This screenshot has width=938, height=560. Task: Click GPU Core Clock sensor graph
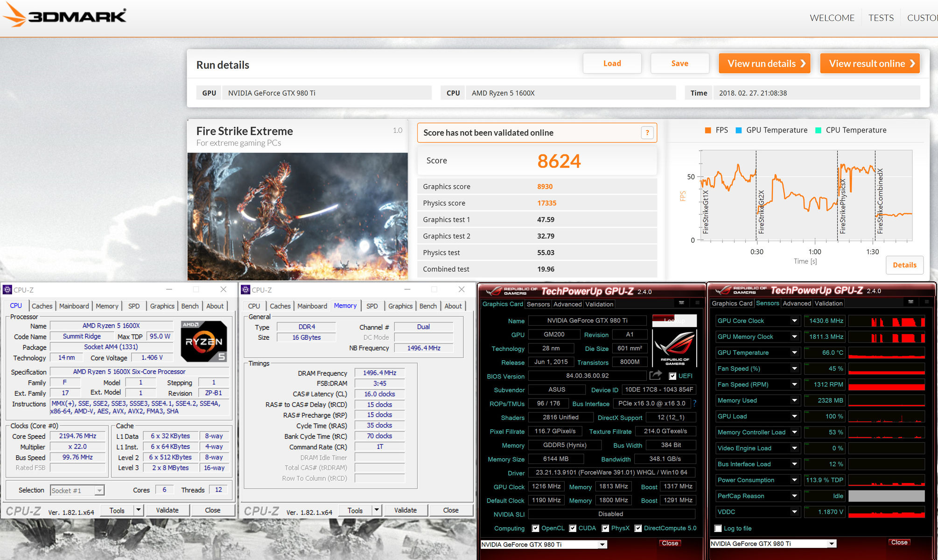coord(887,321)
